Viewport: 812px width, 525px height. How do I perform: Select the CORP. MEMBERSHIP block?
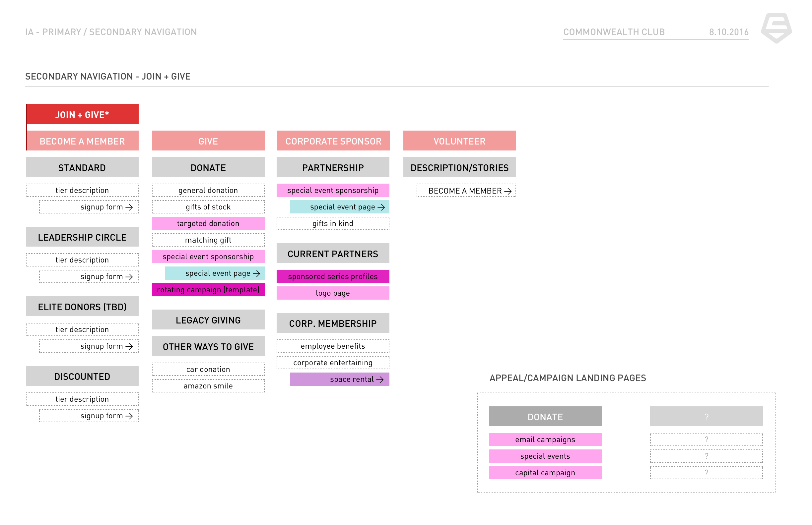click(333, 323)
